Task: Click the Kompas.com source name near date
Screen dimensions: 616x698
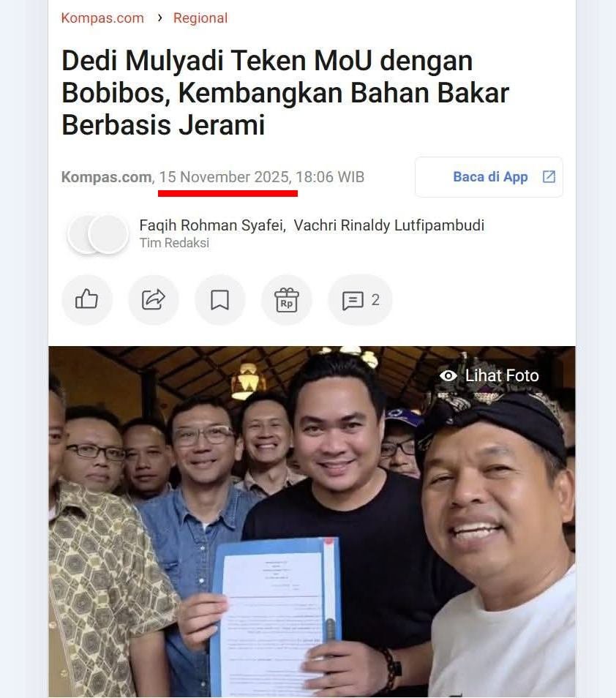Action: click(106, 177)
